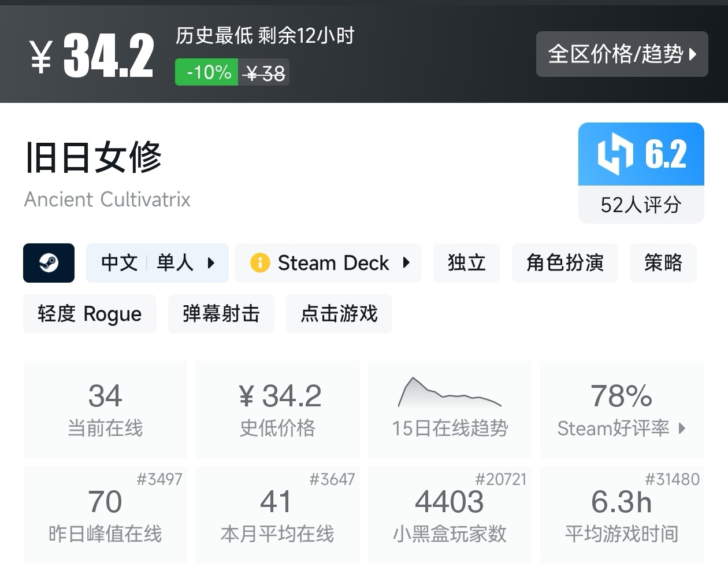Select the 弹幕射击 tag

pyautogui.click(x=221, y=314)
